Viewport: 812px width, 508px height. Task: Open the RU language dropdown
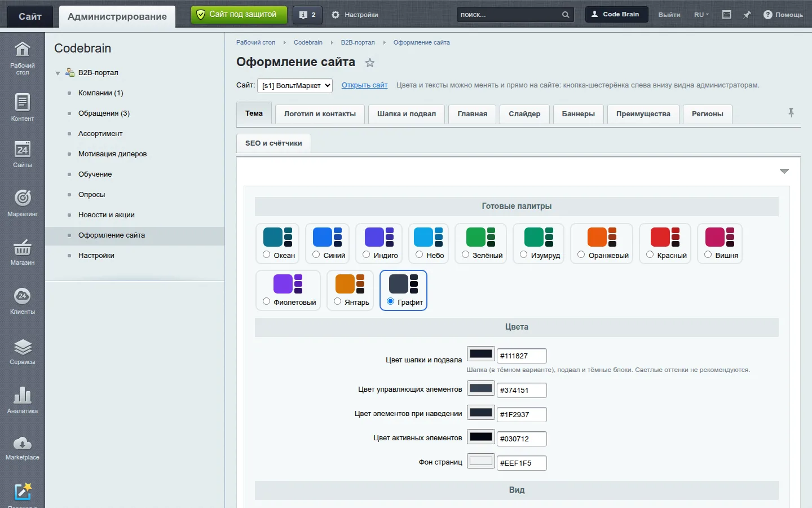tap(701, 15)
